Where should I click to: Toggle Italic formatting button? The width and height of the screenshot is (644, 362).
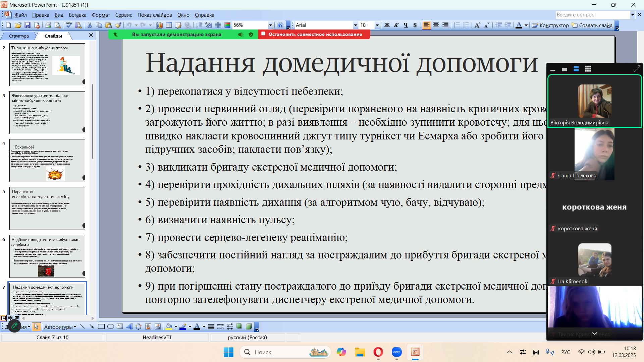click(x=396, y=25)
